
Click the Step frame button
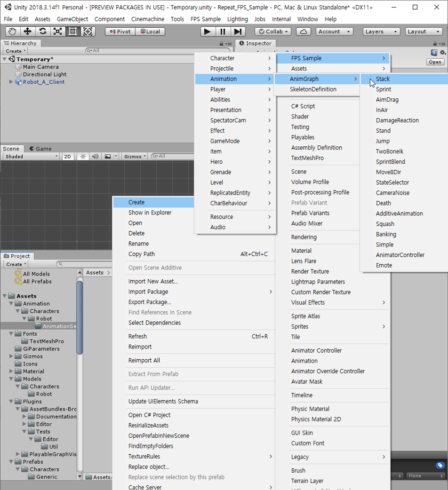[x=238, y=31]
